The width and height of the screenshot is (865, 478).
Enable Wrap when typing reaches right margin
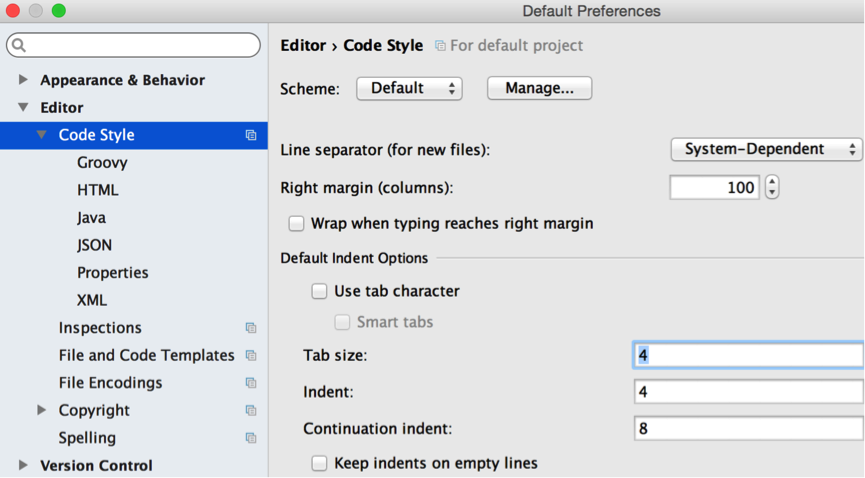coord(296,224)
